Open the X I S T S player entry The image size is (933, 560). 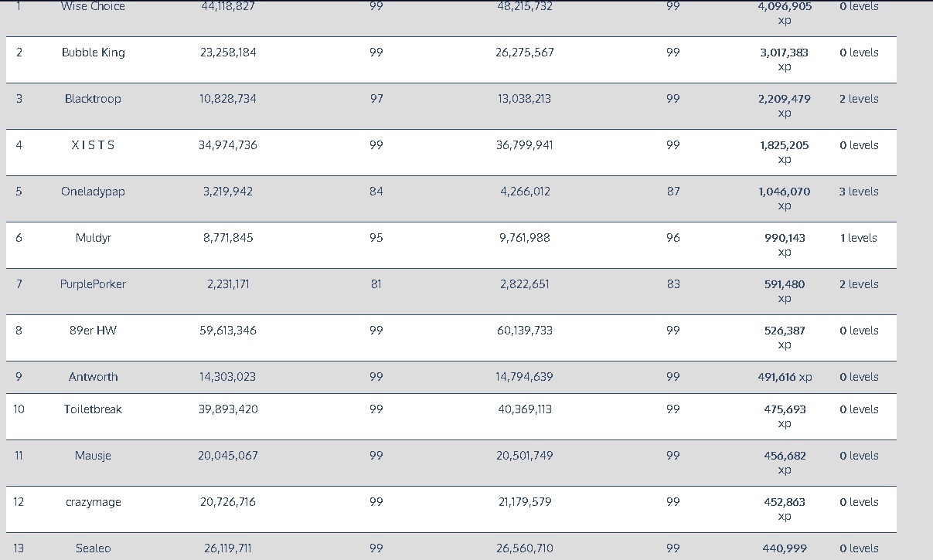[93, 145]
